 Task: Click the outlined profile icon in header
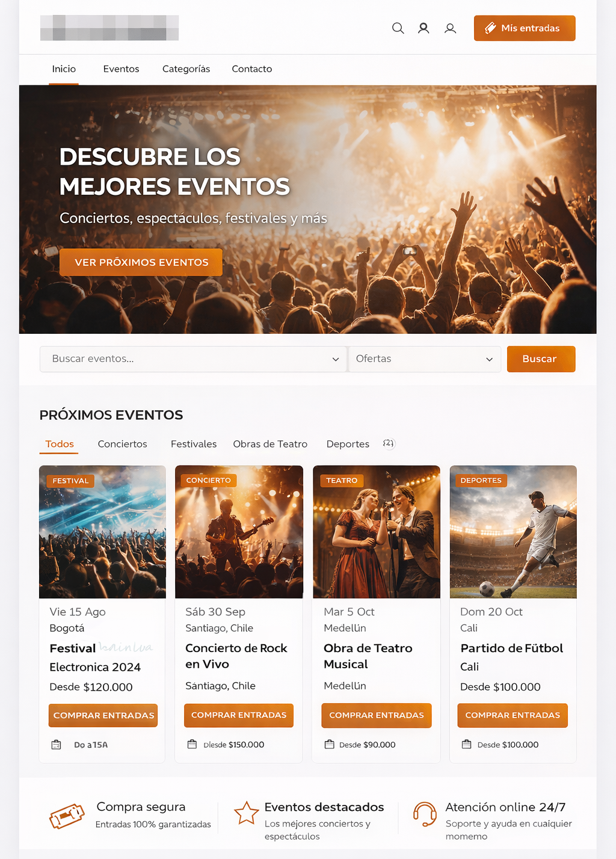[450, 28]
